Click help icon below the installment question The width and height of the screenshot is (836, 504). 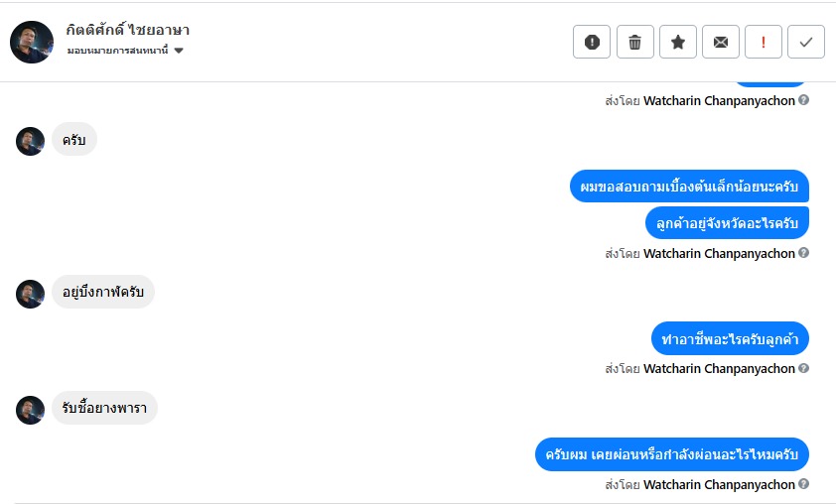[x=804, y=484]
